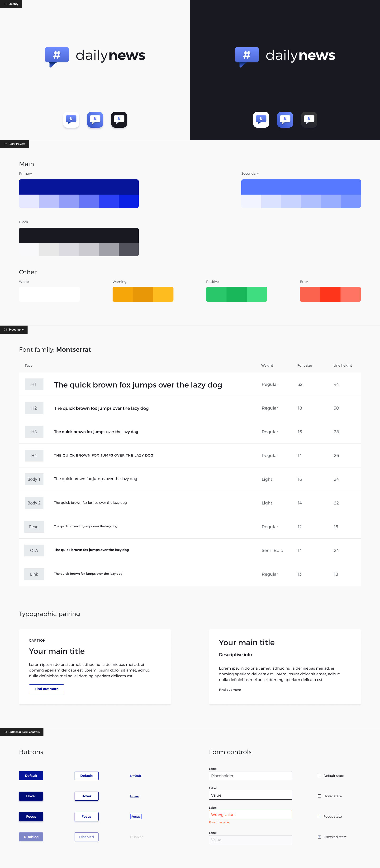Click the solid blue Default button
The image size is (380, 868).
point(31,776)
